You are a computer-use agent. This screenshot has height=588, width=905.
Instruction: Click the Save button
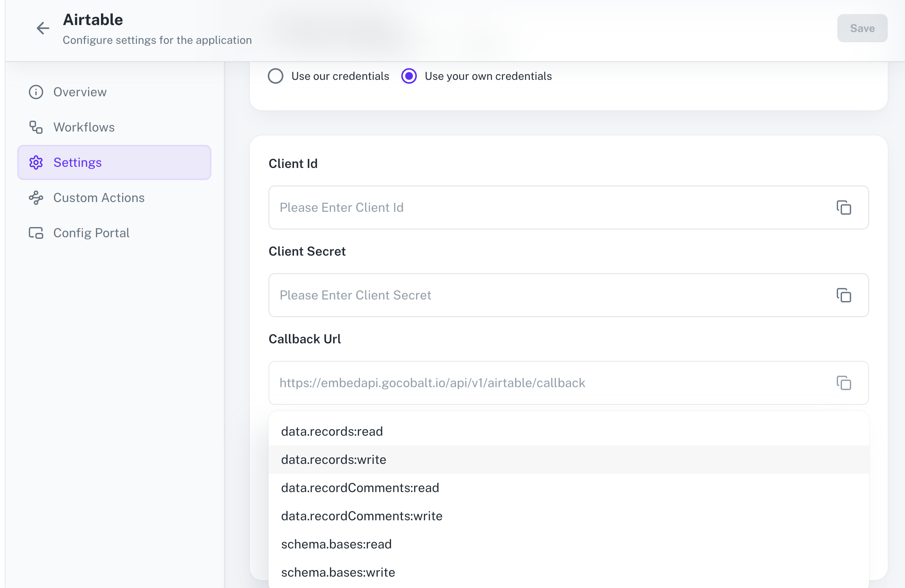point(862,28)
